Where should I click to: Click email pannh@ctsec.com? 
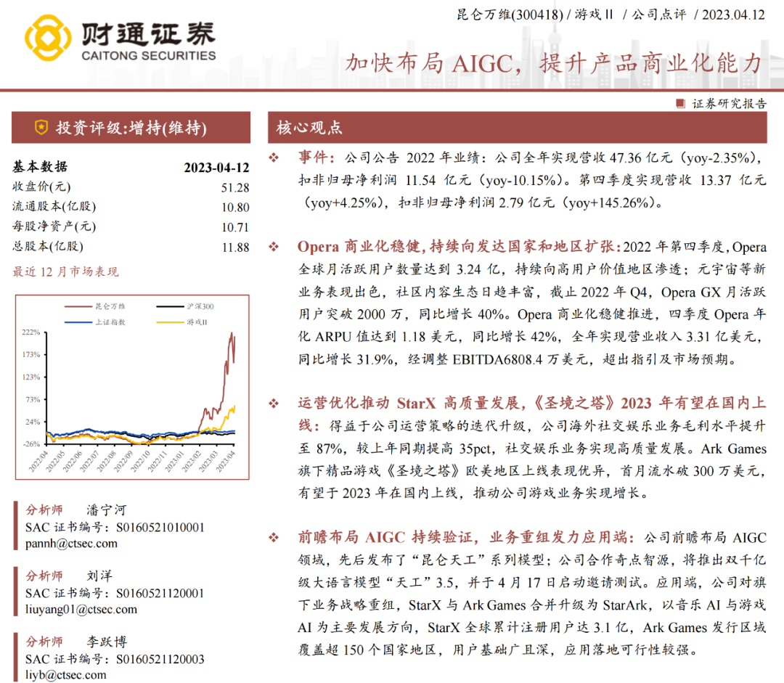[71, 544]
